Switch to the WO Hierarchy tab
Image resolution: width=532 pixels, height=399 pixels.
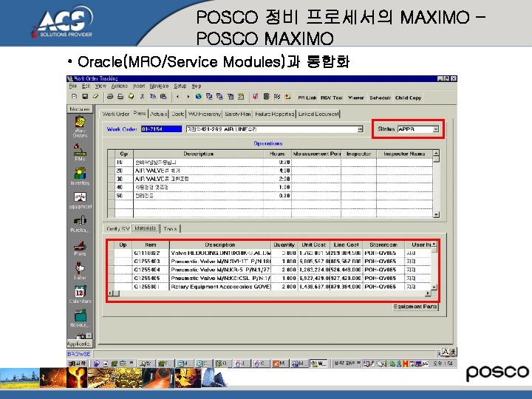point(204,114)
